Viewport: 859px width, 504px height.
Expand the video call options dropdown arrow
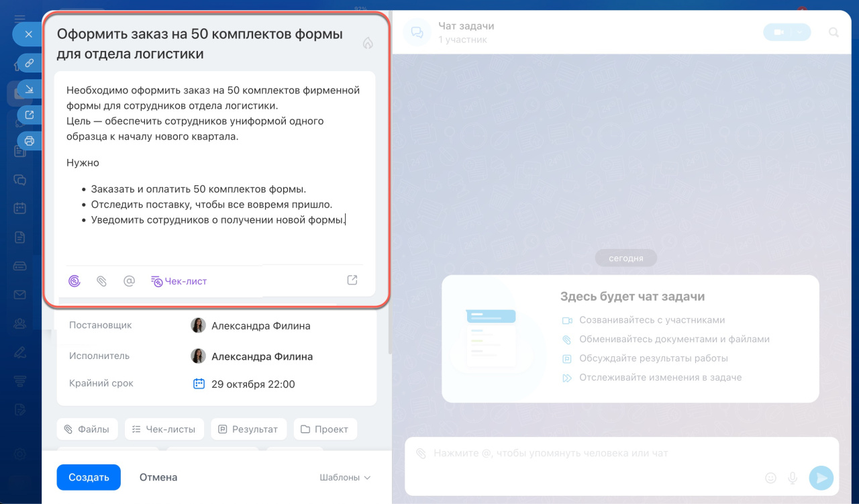(800, 32)
